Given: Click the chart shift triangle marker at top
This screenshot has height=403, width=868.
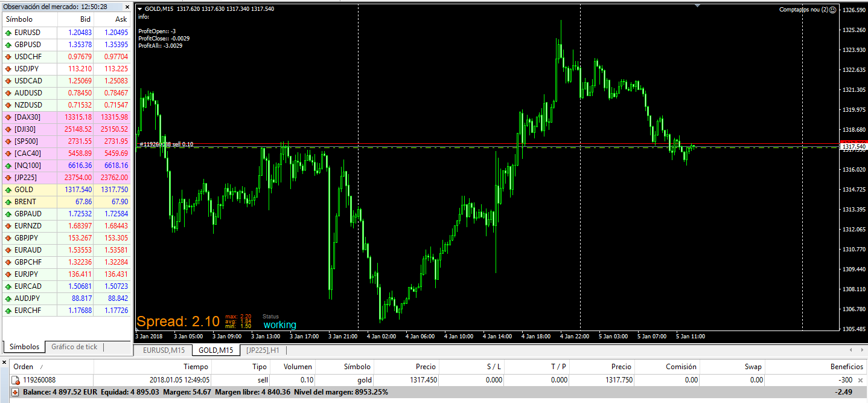Looking at the screenshot, I should tap(698, 6).
